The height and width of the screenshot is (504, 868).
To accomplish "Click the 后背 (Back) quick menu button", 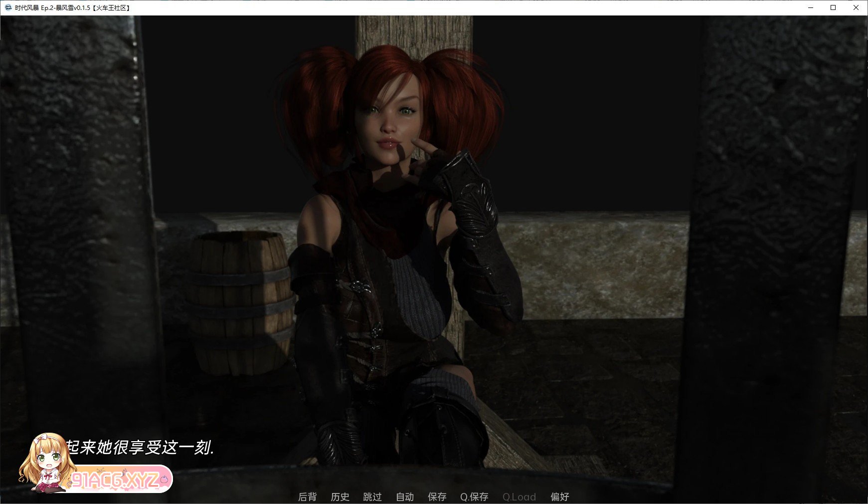I will (x=307, y=497).
